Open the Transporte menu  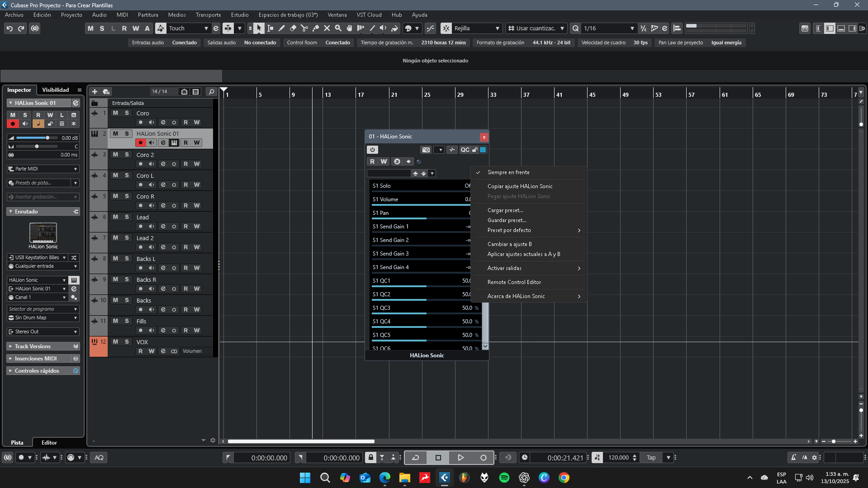point(208,15)
